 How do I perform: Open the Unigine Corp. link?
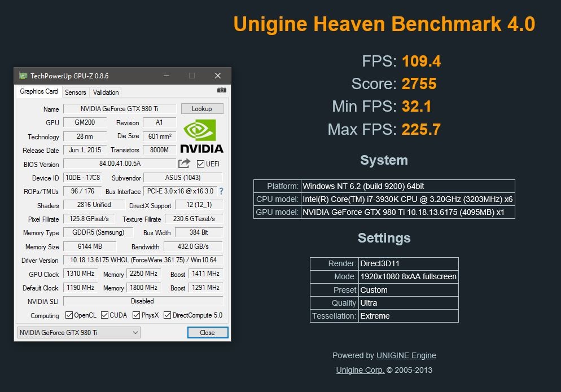coord(360,370)
